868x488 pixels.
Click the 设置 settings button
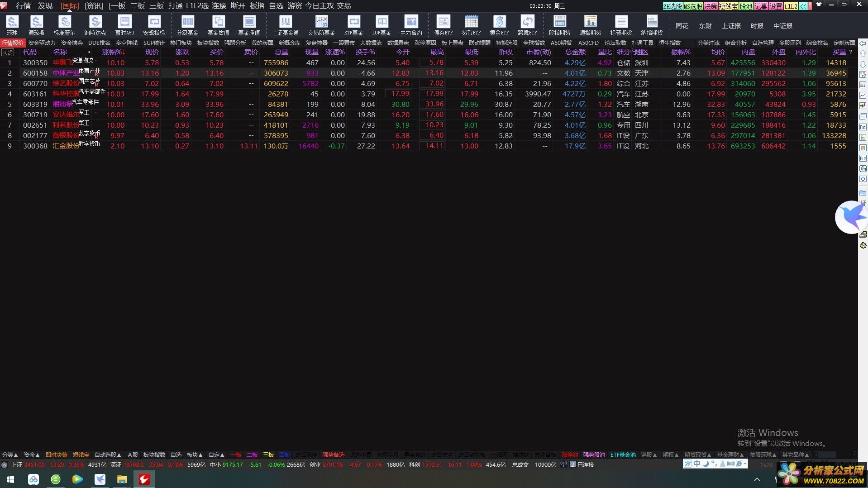[776, 6]
